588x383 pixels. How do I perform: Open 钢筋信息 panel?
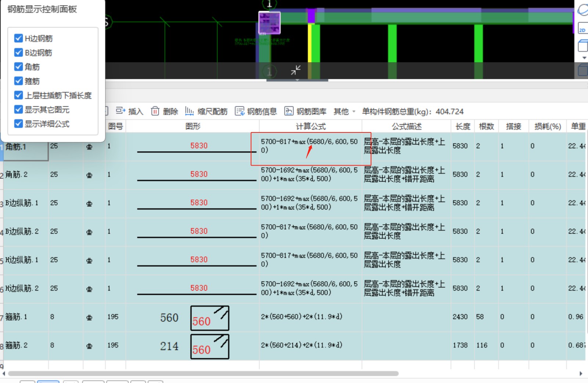tap(256, 111)
